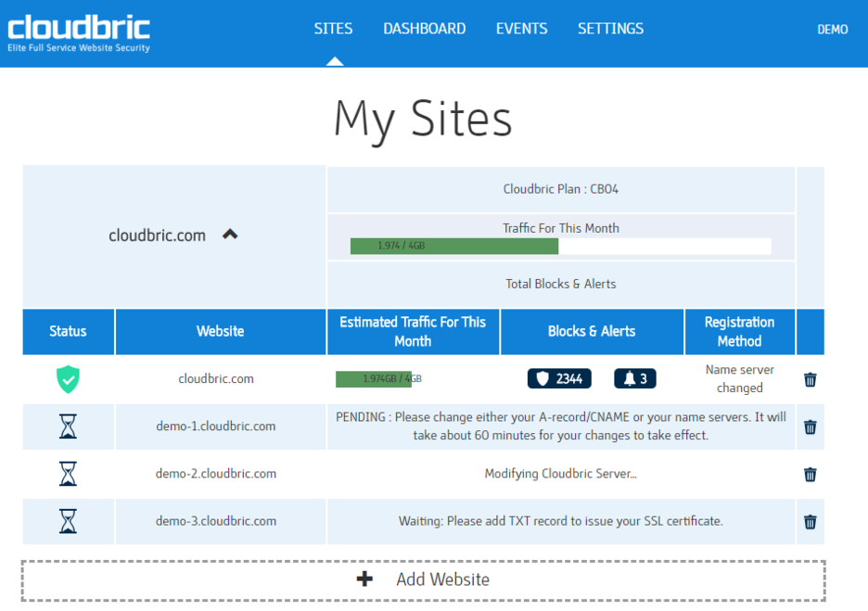
Task: Click the Add Website button
Action: [424, 580]
